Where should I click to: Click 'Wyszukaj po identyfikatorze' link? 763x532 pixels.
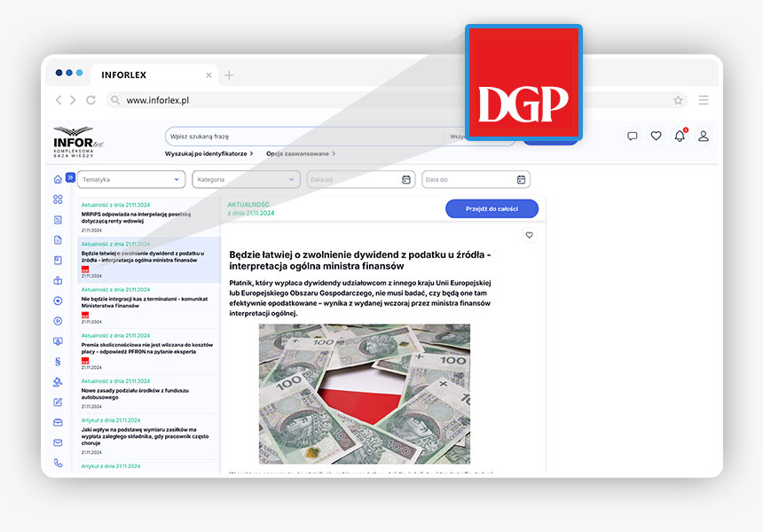click(208, 153)
